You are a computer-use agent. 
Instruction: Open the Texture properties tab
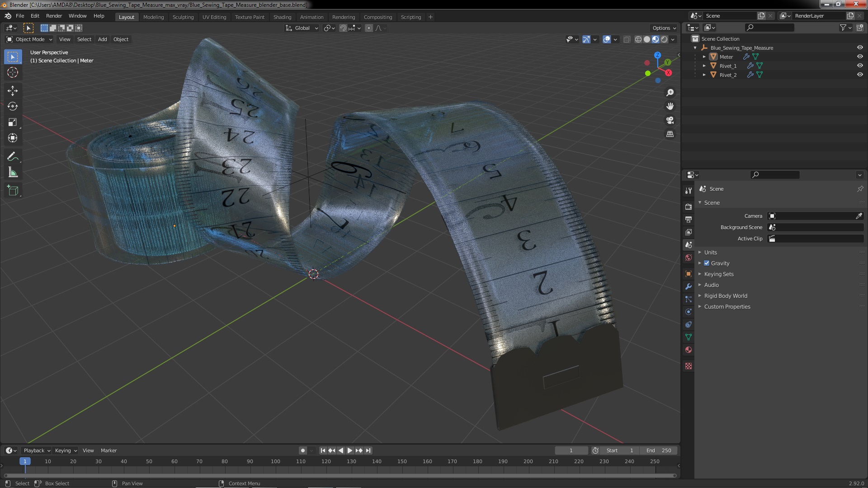[x=689, y=366]
